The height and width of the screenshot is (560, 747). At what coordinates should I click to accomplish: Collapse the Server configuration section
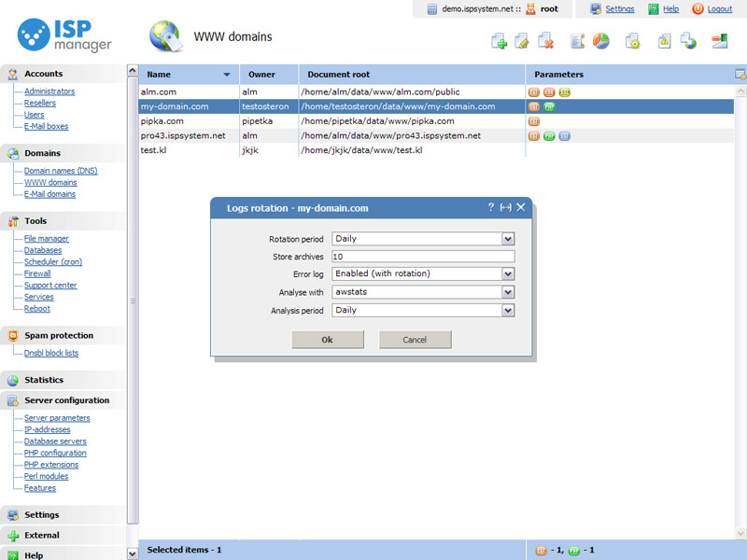click(63, 400)
